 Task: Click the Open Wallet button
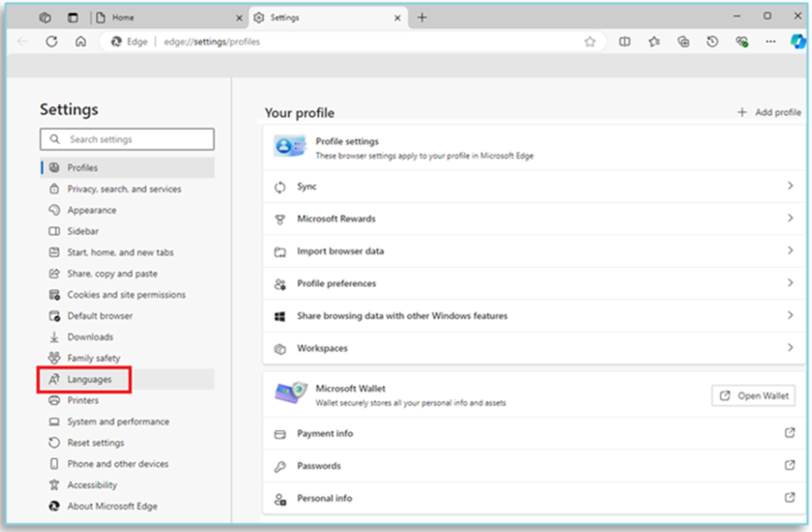pos(753,396)
